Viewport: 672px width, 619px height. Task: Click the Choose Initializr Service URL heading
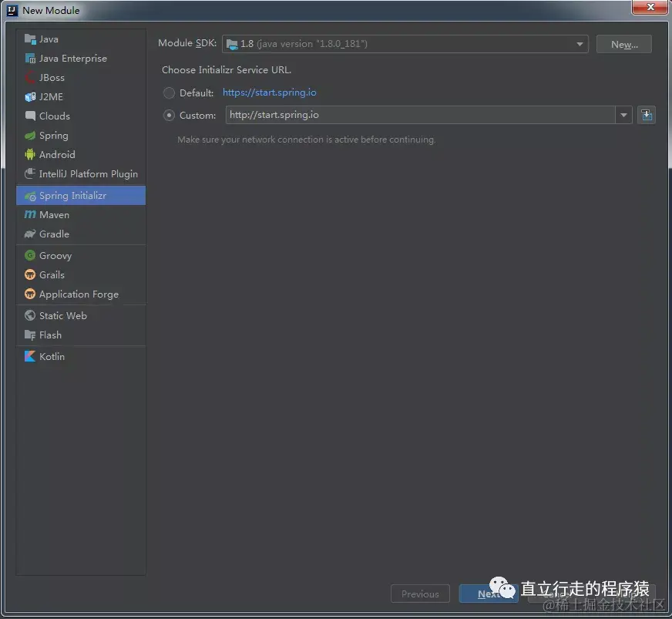pyautogui.click(x=227, y=70)
